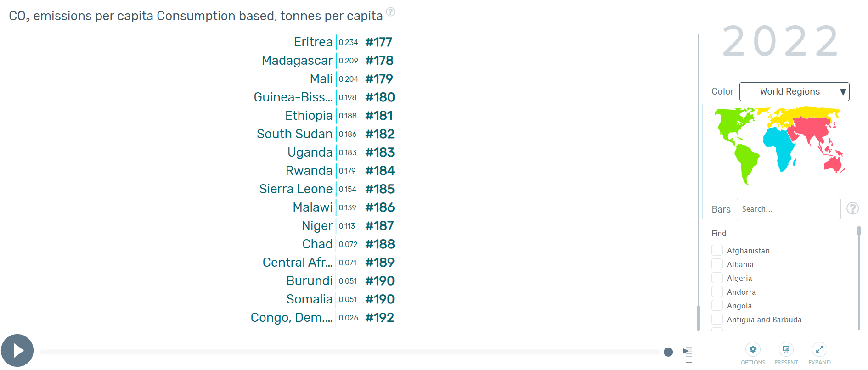The width and height of the screenshot is (868, 370).
Task: Select the Madagascar row in the ranking
Action: tap(297, 61)
